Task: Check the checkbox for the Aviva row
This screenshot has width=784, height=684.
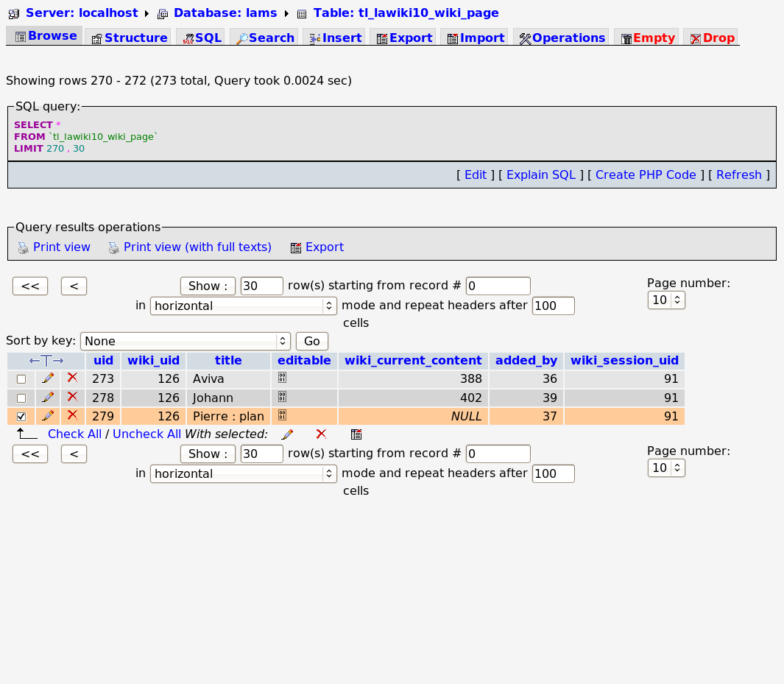Action: [x=21, y=379]
